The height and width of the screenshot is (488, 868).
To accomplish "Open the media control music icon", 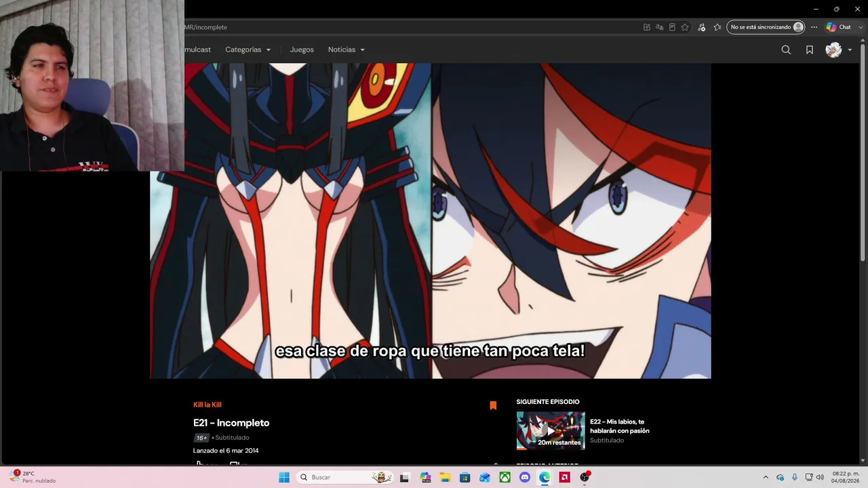I will [x=701, y=27].
